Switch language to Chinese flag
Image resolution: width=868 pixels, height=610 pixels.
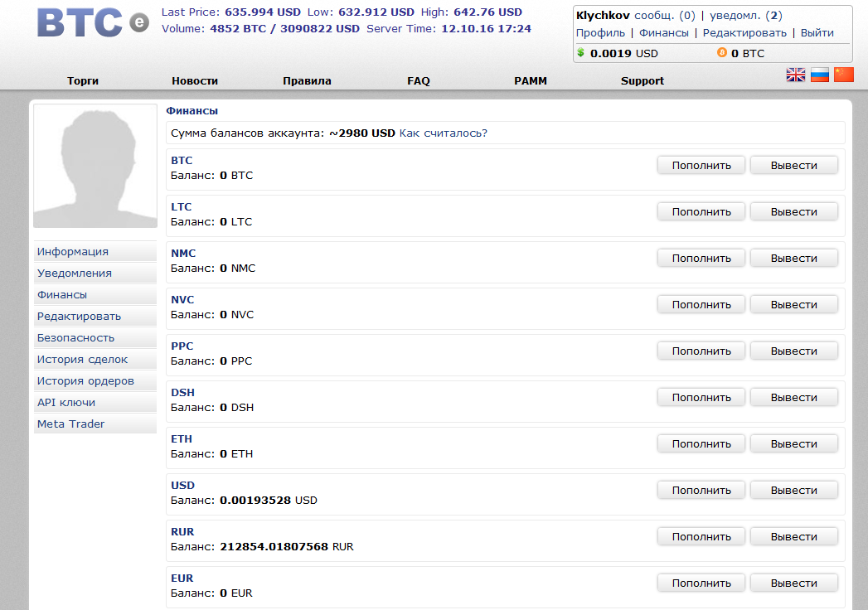coord(843,75)
